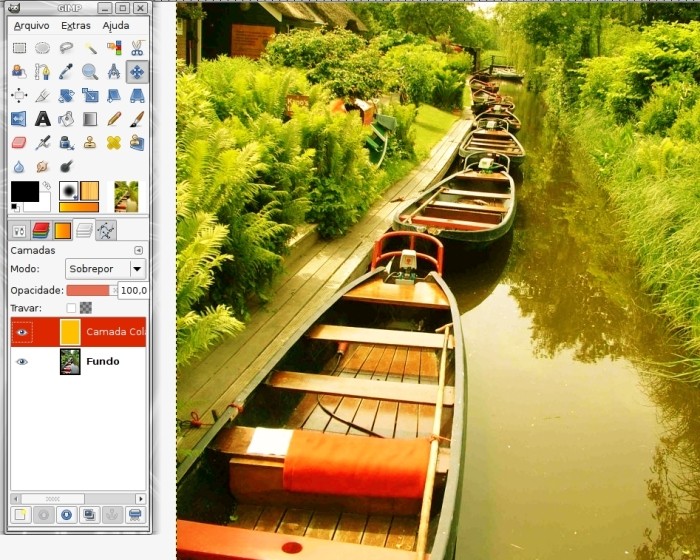The image size is (700, 560).
Task: Select the Pencil tool
Action: click(x=114, y=119)
